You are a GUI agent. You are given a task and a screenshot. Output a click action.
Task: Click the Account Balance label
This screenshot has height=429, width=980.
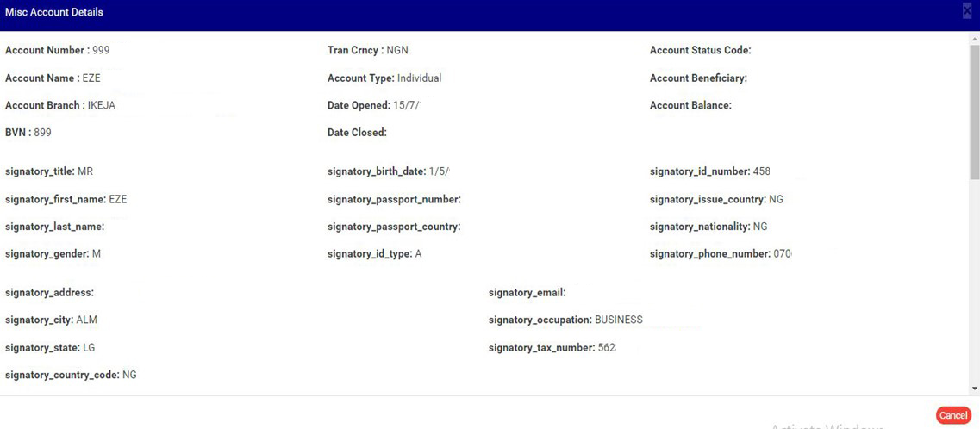tap(690, 106)
